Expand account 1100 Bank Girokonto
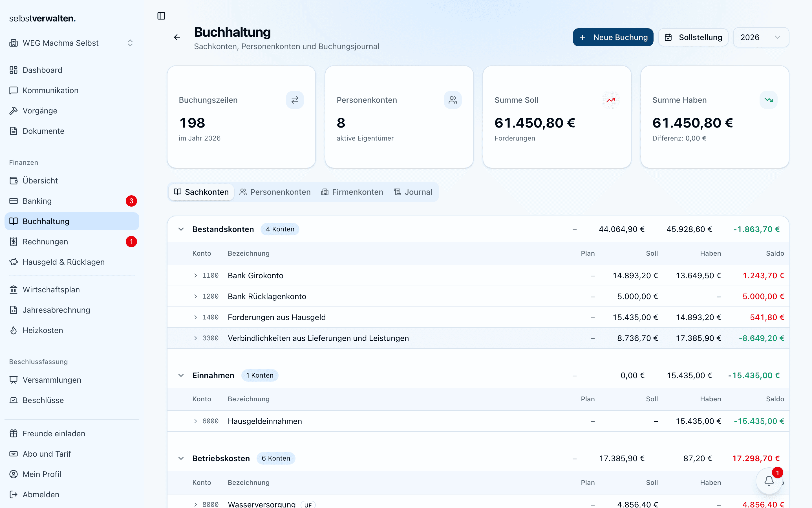This screenshot has height=508, width=812. pos(196,275)
